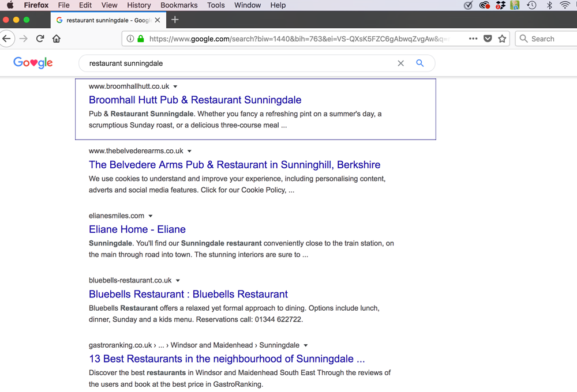
Task: Expand dropdown next to bluebells-restaurant.co.uk
Action: [x=178, y=281]
